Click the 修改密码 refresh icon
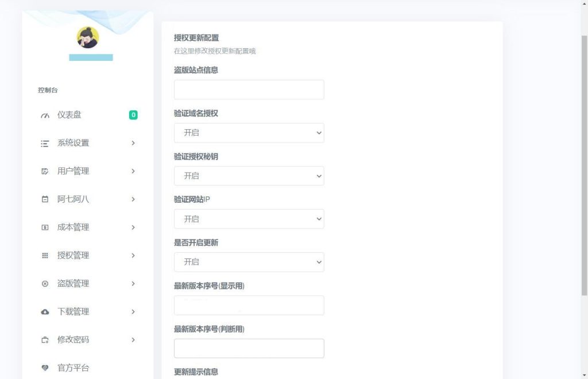Screen dimensions: 588x379 [45, 340]
